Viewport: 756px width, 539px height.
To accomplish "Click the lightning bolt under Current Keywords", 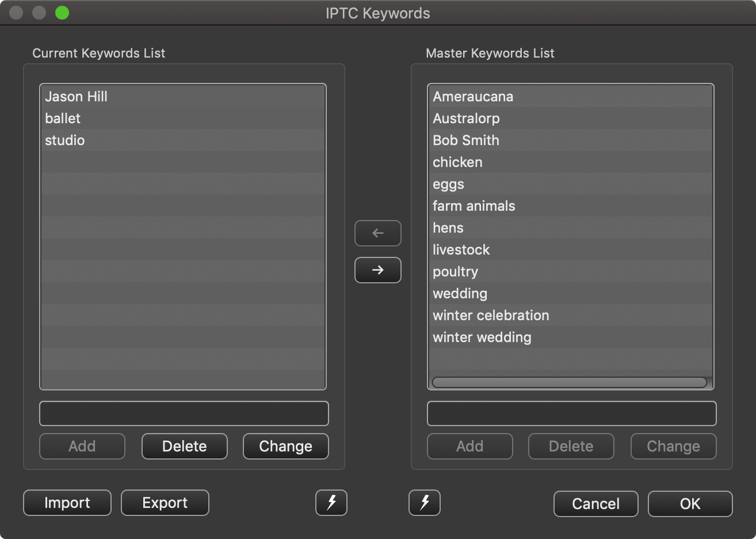I will pos(331,503).
